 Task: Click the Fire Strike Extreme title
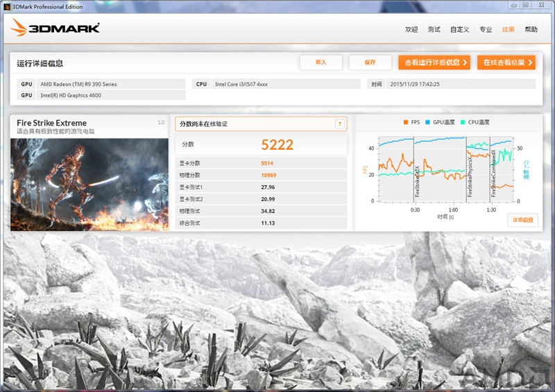[51, 123]
